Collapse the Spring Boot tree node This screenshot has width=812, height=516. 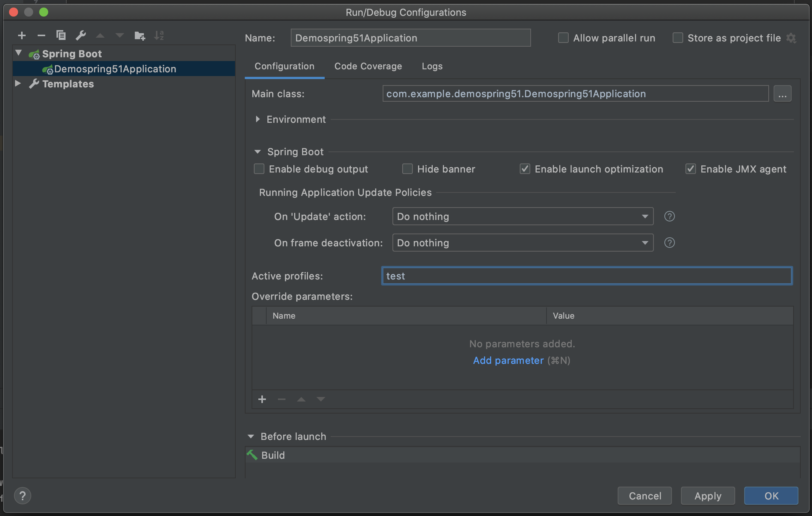point(18,53)
